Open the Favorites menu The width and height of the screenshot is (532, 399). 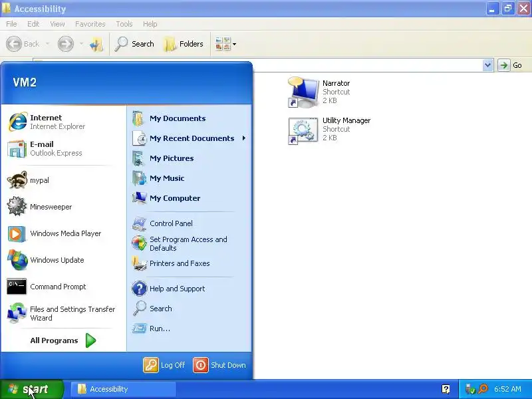tap(90, 24)
